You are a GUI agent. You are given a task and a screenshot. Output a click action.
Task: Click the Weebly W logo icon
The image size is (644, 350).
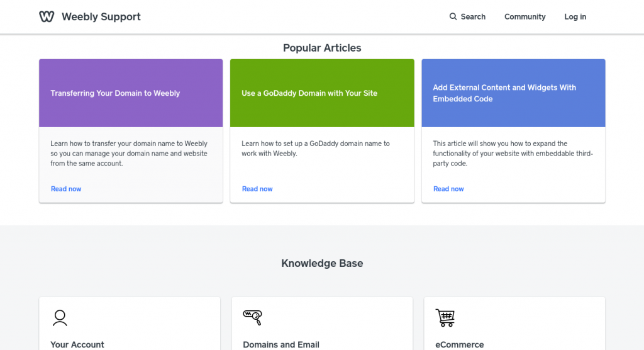[x=47, y=16]
